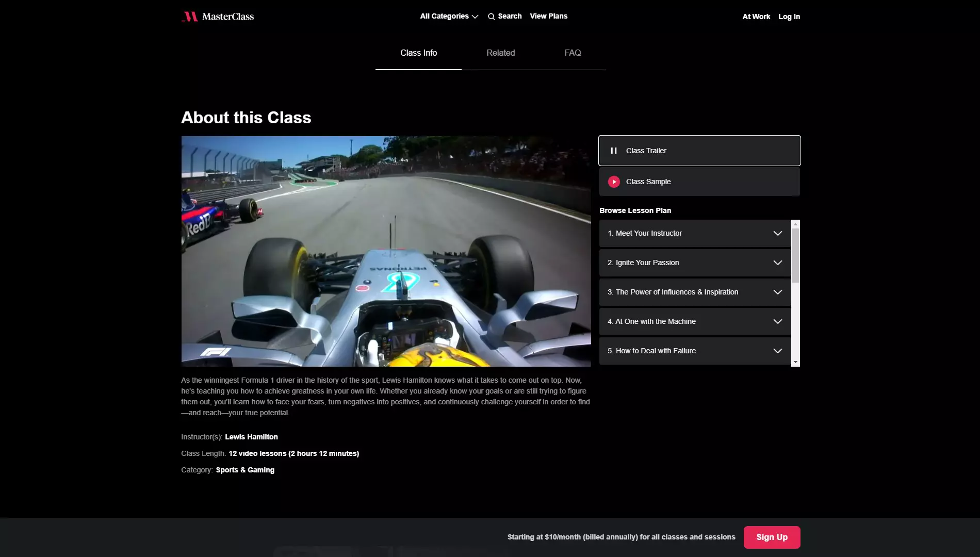Click the lesson plan scroll up arrow
This screenshot has height=557, width=980.
pyautogui.click(x=795, y=224)
